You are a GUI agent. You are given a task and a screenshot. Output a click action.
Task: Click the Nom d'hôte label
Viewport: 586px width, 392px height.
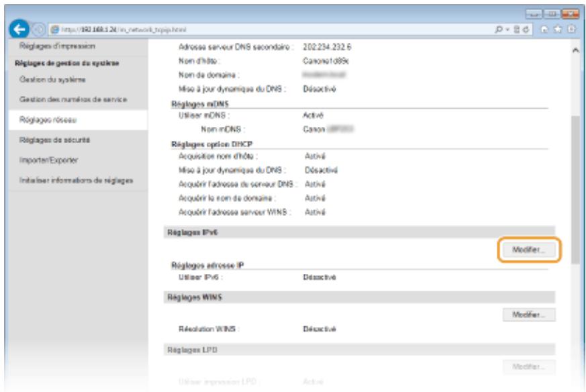(199, 60)
